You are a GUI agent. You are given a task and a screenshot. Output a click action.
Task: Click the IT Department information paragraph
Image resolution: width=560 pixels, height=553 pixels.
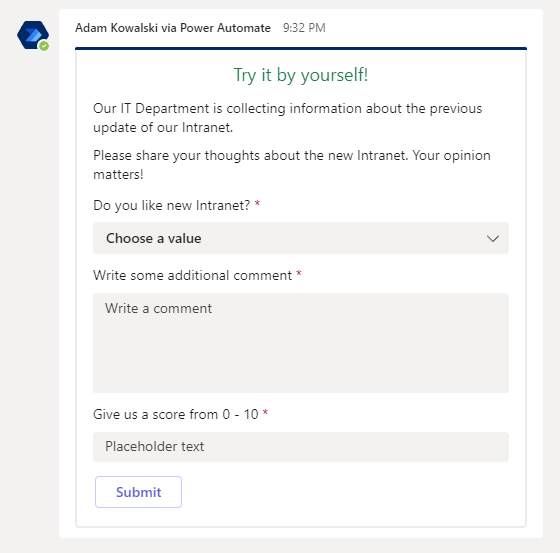coord(288,118)
